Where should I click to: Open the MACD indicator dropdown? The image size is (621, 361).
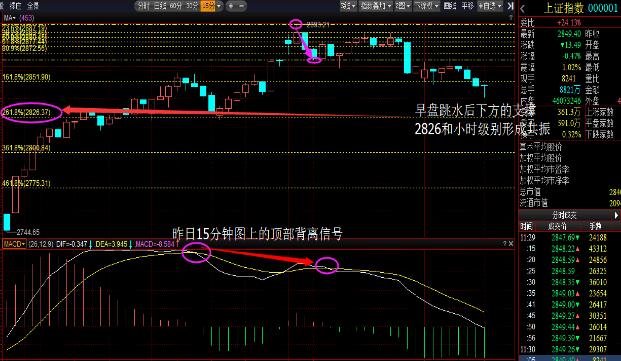[x=14, y=244]
